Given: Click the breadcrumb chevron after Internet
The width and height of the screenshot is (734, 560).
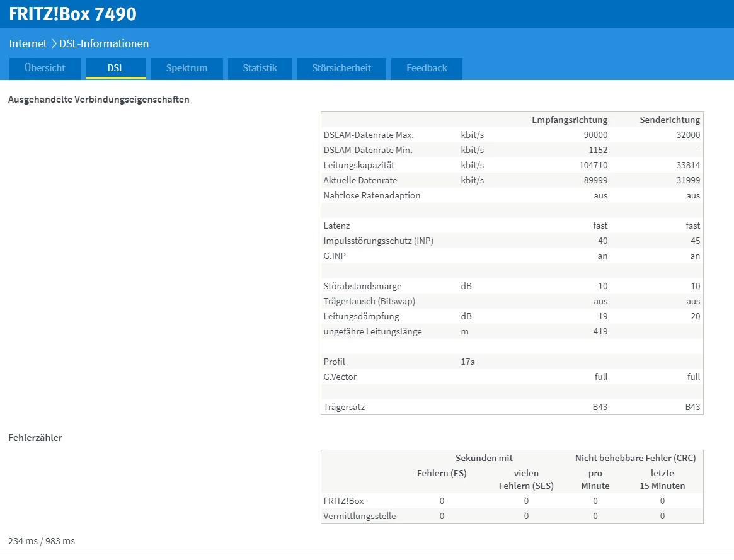Looking at the screenshot, I should [x=54, y=43].
